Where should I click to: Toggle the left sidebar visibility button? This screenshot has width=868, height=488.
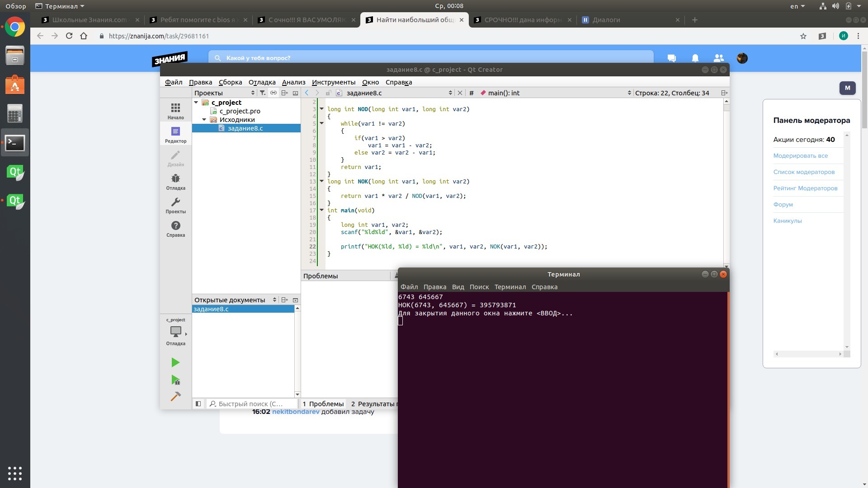pos(198,404)
